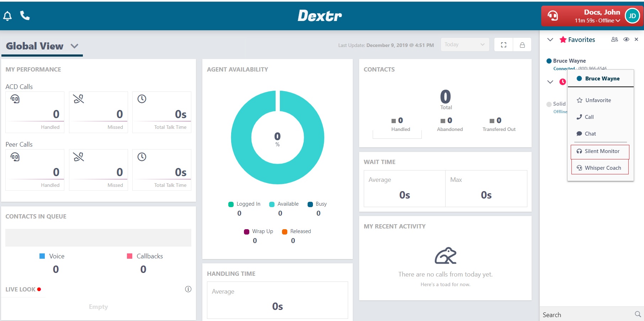Click the Last Update timestamp
Screen dimensions: 644x321
(x=386, y=45)
